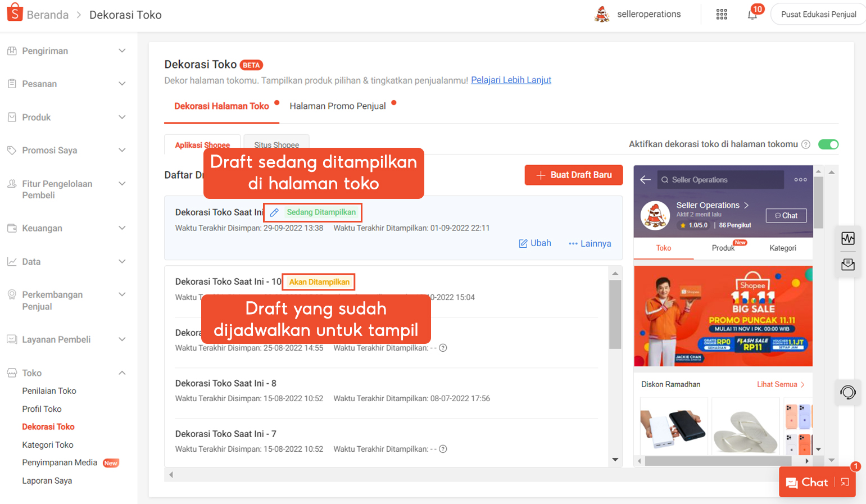Image resolution: width=866 pixels, height=504 pixels.
Task: Click the Shopee logo icon
Action: [x=15, y=12]
